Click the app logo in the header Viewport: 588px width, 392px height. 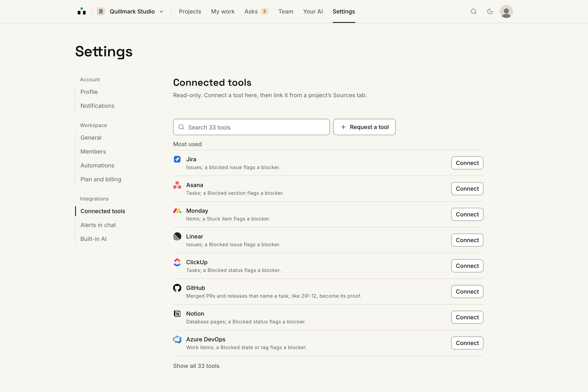[x=81, y=11]
